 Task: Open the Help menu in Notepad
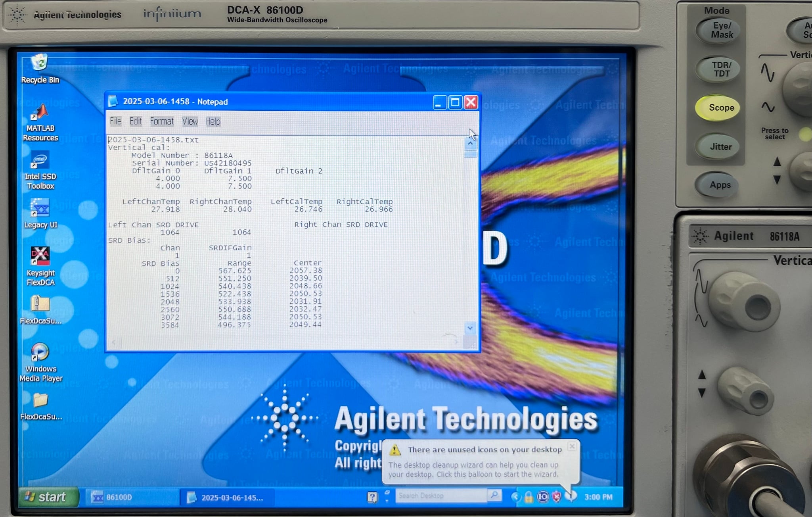[x=213, y=121]
